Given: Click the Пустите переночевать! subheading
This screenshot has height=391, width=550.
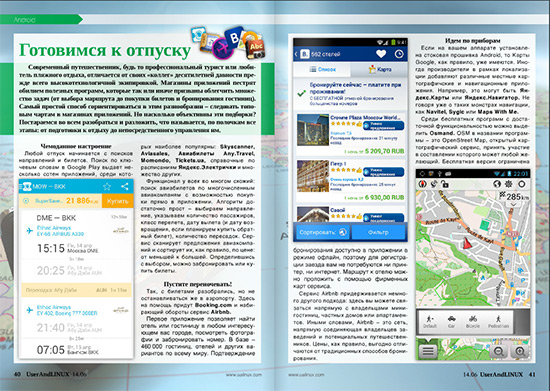Looking at the screenshot, I should pos(198,284).
